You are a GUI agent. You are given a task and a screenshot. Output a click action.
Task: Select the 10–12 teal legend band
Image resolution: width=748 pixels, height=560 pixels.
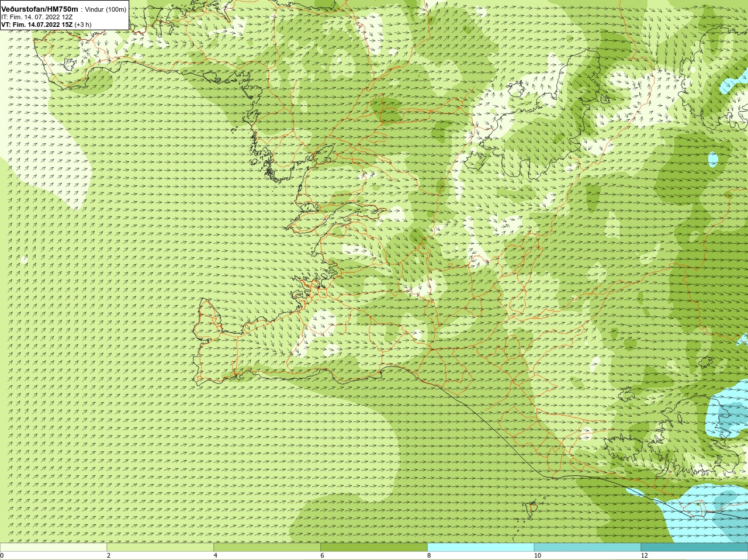[x=587, y=547]
